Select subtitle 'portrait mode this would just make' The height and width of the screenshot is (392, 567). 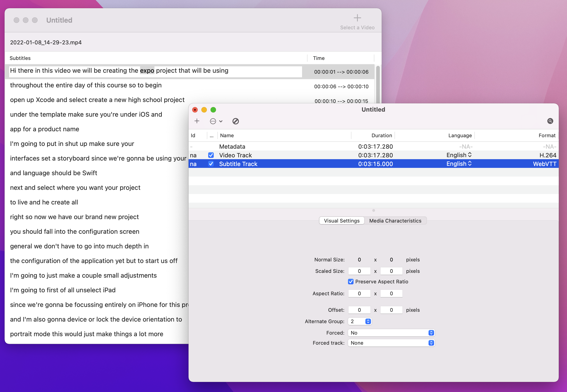pos(86,334)
